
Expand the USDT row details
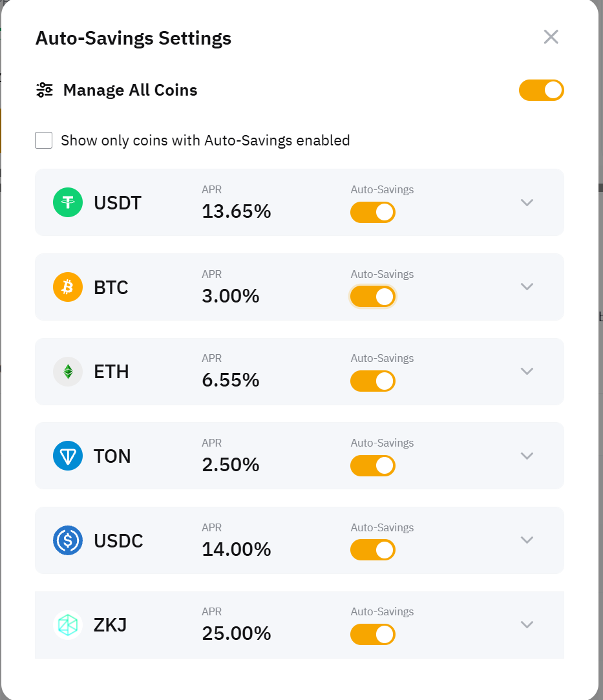[x=527, y=202]
